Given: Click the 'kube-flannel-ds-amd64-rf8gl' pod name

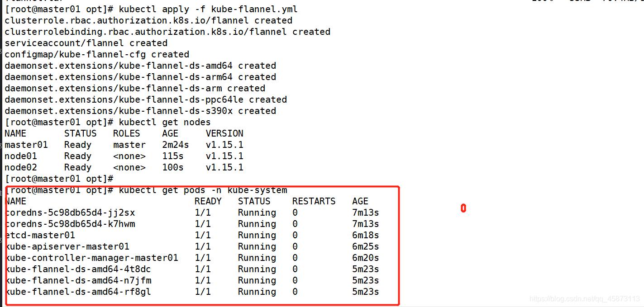Looking at the screenshot, I should (78, 292).
